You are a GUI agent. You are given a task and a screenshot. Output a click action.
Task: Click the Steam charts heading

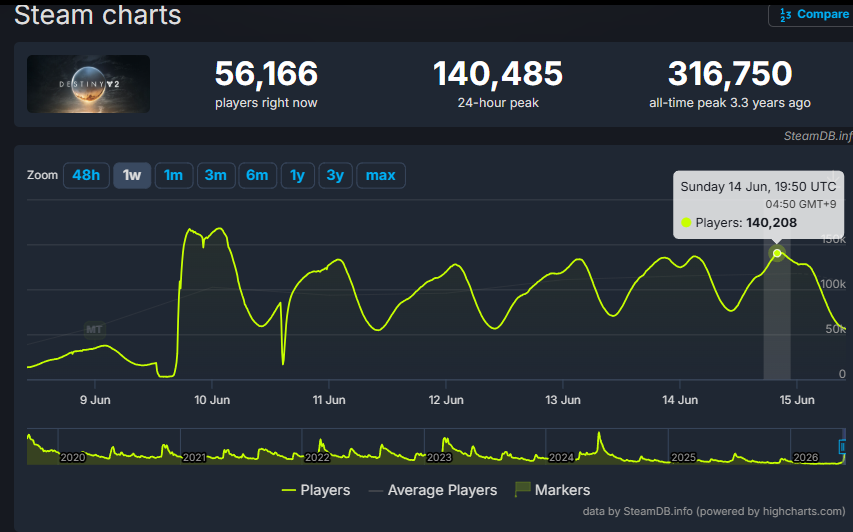pos(98,15)
